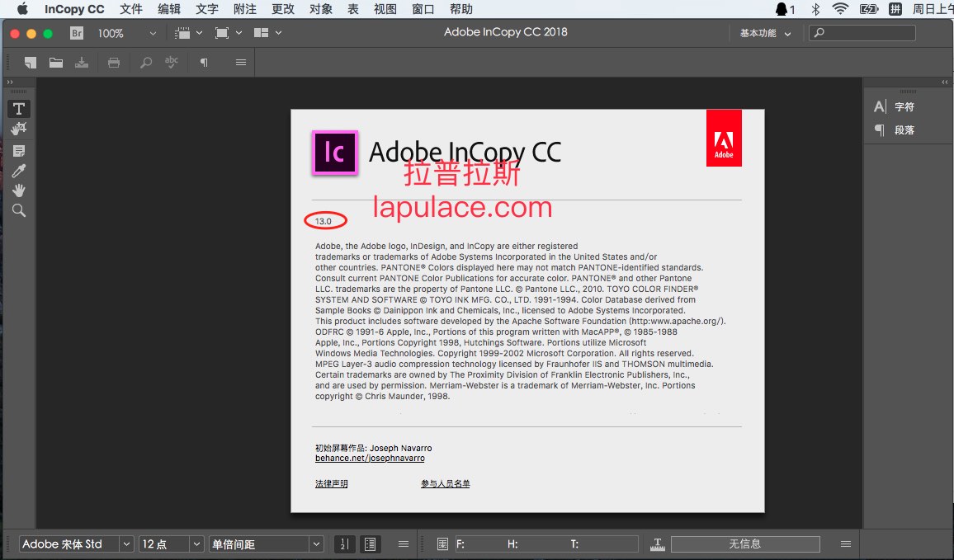Open the 参与人员名单 link
This screenshot has width=954, height=560.
(446, 484)
